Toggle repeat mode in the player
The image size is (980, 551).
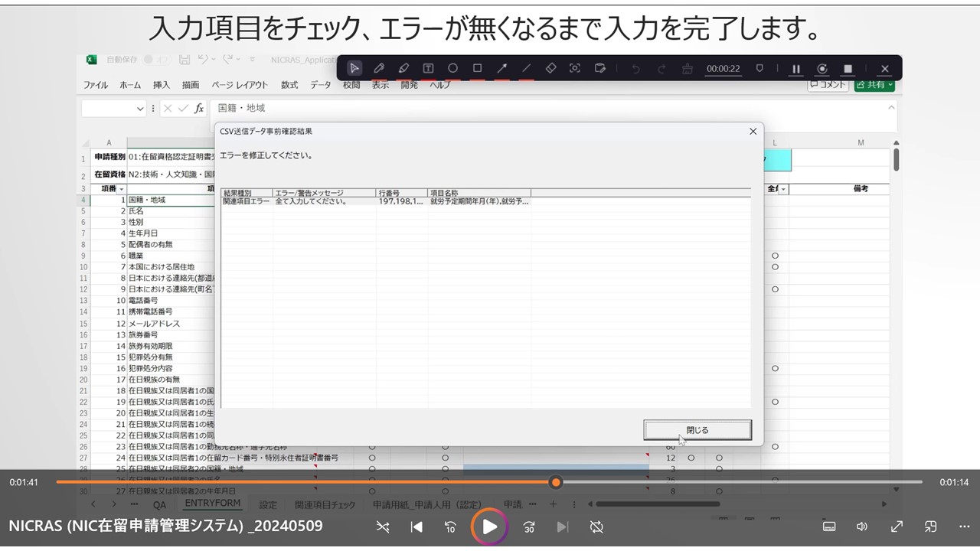click(597, 527)
